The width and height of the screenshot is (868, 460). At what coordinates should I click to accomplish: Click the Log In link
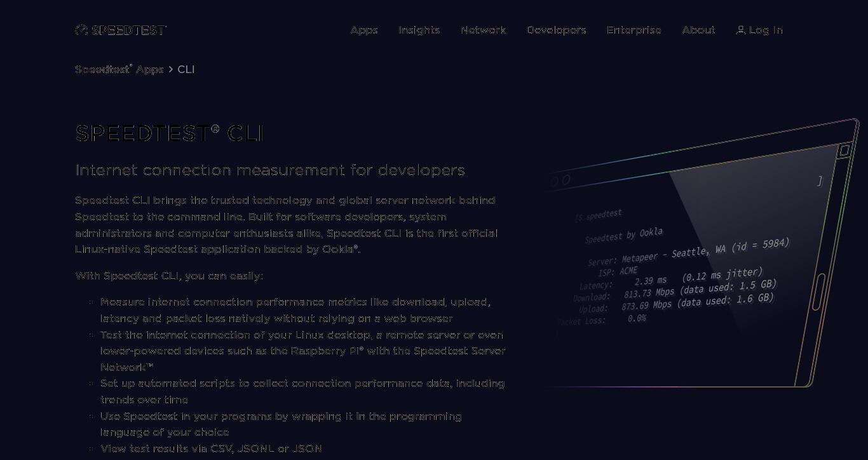[x=759, y=30]
